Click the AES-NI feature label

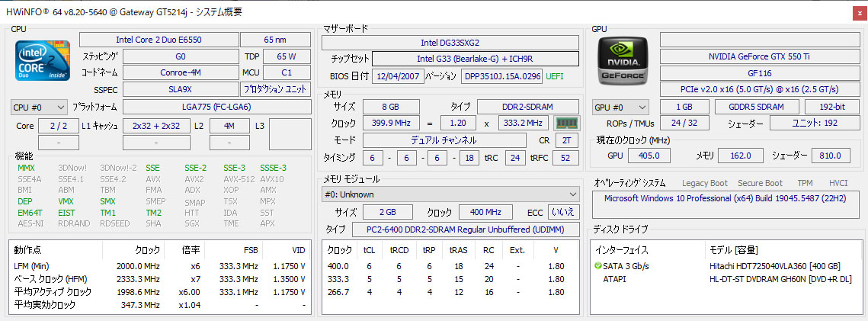pyautogui.click(x=30, y=223)
